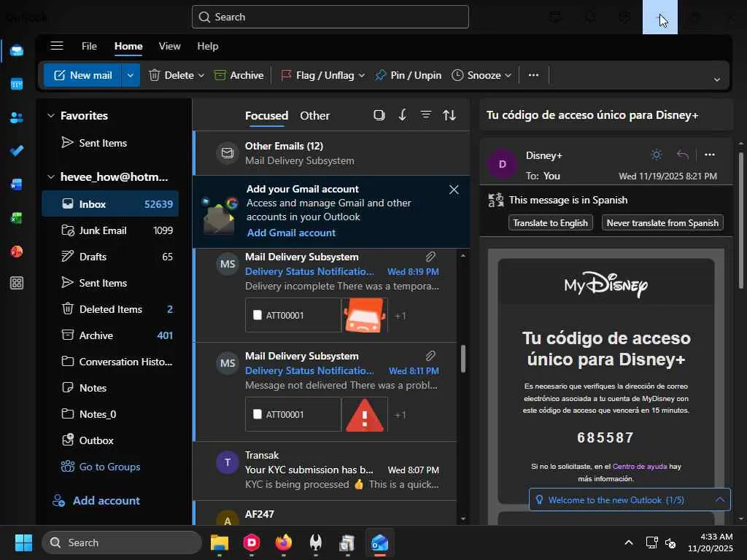Open the Delete dropdown arrow
Viewport: 747px width, 560px height.
coord(201,75)
